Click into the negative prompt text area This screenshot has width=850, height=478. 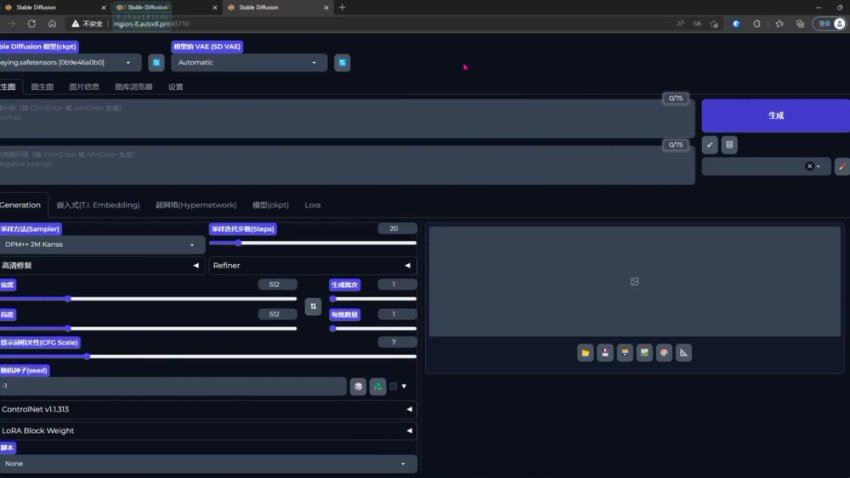pos(347,165)
